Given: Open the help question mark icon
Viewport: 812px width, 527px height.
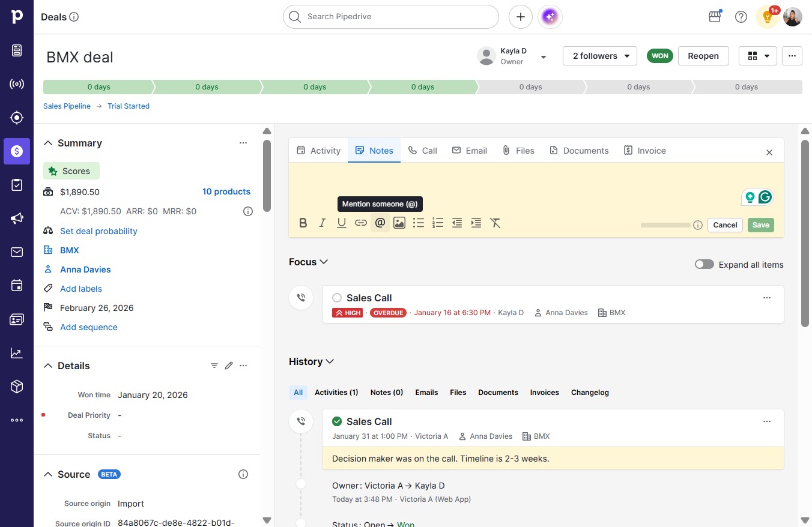Looking at the screenshot, I should point(741,17).
